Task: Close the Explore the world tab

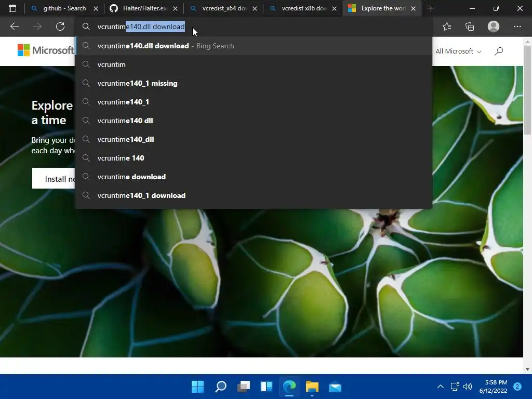Action: coord(413,8)
